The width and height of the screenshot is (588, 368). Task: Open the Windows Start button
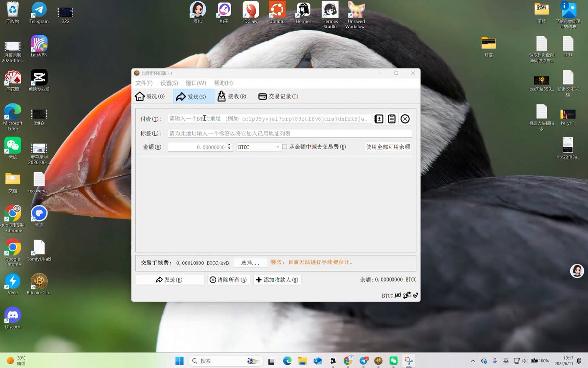click(x=180, y=361)
